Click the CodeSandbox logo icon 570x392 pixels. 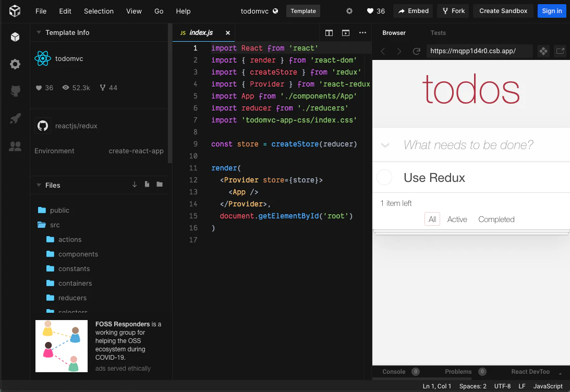(x=15, y=11)
